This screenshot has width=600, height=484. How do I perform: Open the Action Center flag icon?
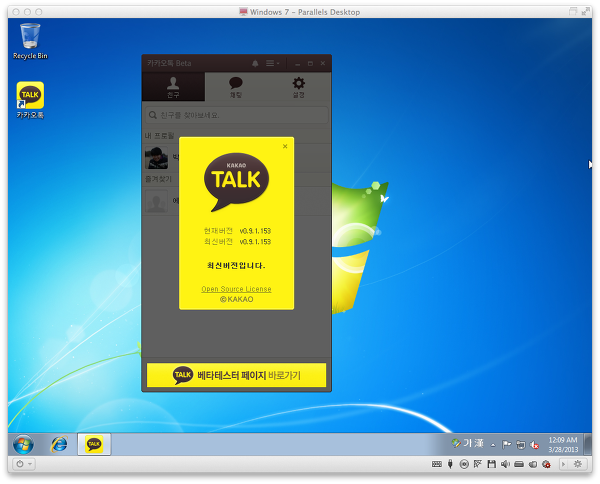(506, 445)
